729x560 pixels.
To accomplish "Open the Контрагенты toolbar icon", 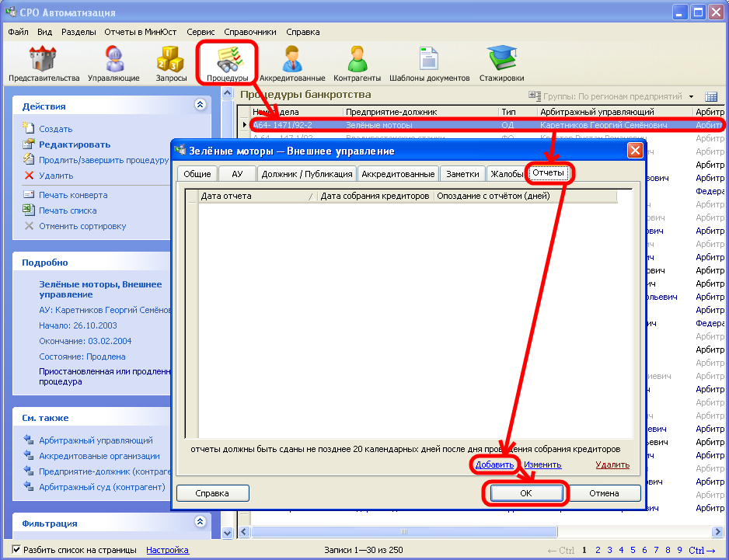I will click(357, 64).
